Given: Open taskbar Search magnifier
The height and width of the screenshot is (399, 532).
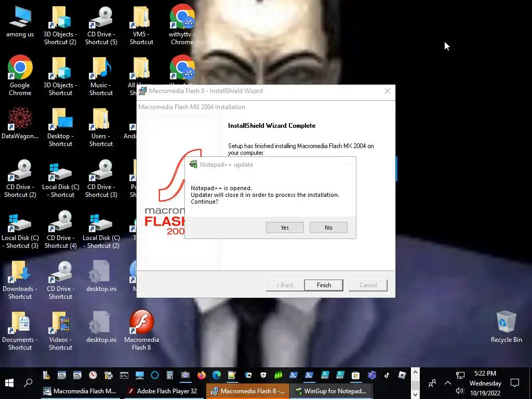Looking at the screenshot, I should click(28, 383).
